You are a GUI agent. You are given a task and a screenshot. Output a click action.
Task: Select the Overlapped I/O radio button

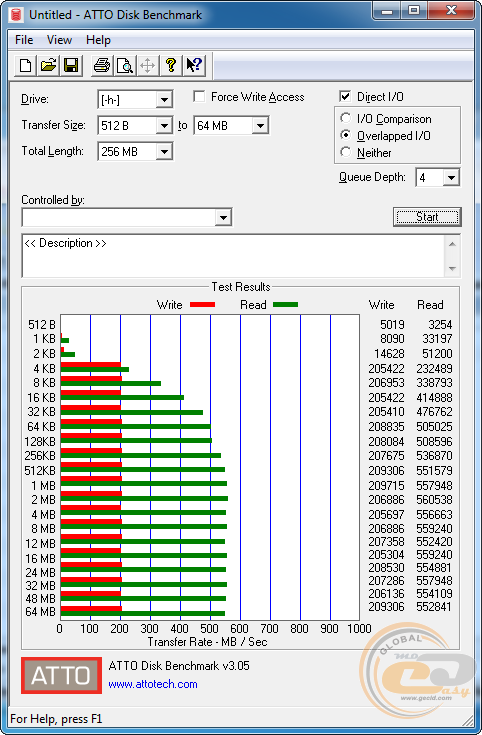click(346, 135)
